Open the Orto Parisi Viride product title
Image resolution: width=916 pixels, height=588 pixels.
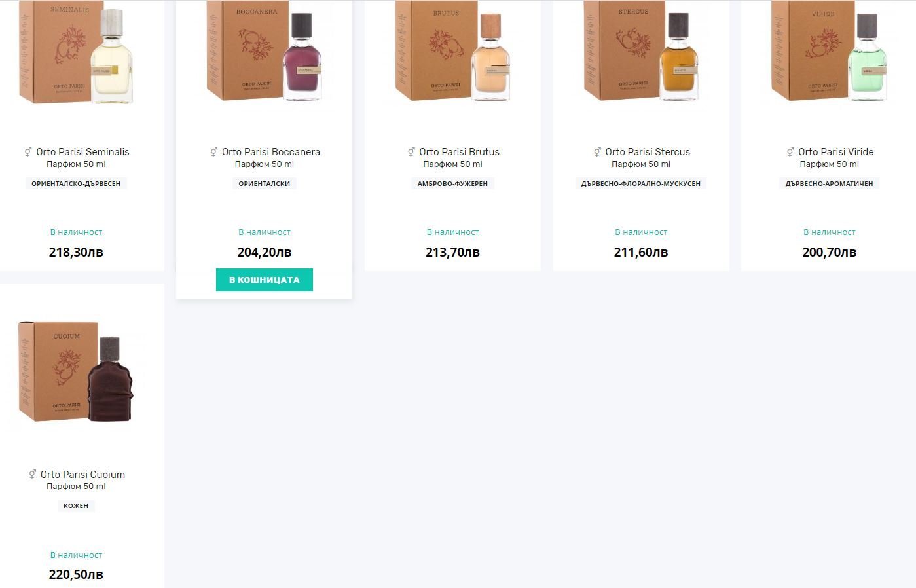pos(836,152)
